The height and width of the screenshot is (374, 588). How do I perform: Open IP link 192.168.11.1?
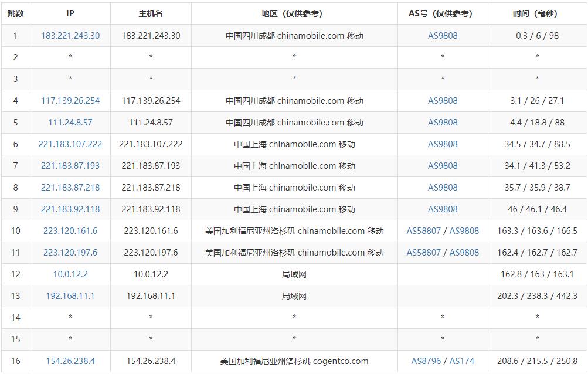click(70, 296)
